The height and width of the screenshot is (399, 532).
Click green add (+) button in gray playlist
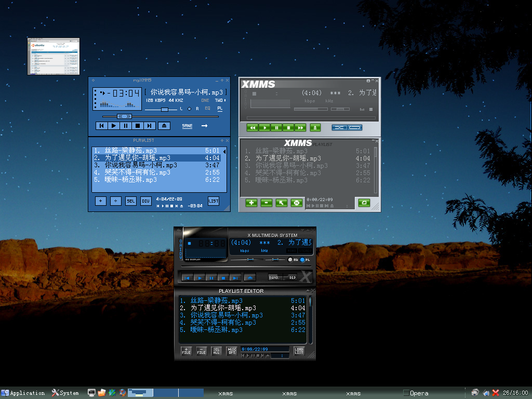click(x=251, y=203)
